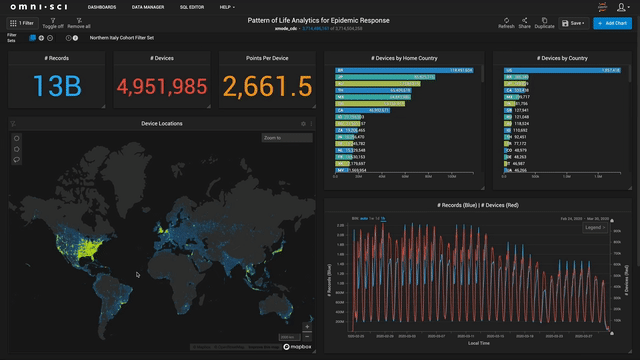Image resolution: width=640 pixels, height=360 pixels.
Task: Click the Refresh dashboard icon
Action: pos(506,23)
